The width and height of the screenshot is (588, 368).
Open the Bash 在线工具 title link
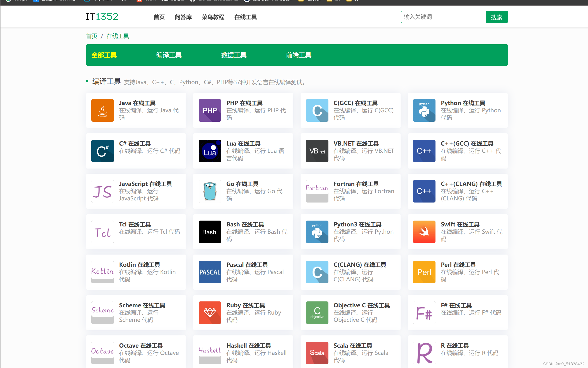point(245,224)
